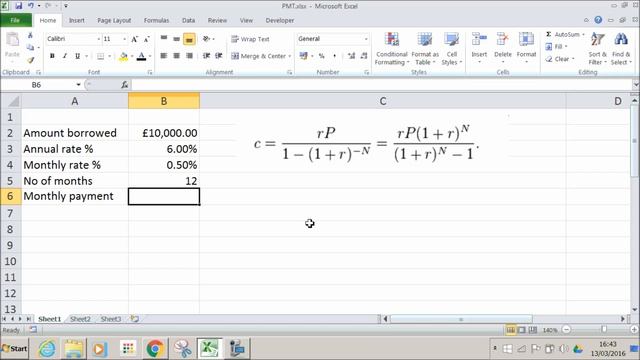Screen dimensions: 640x360
Task: Open the Borders dropdown
Action: click(x=110, y=56)
